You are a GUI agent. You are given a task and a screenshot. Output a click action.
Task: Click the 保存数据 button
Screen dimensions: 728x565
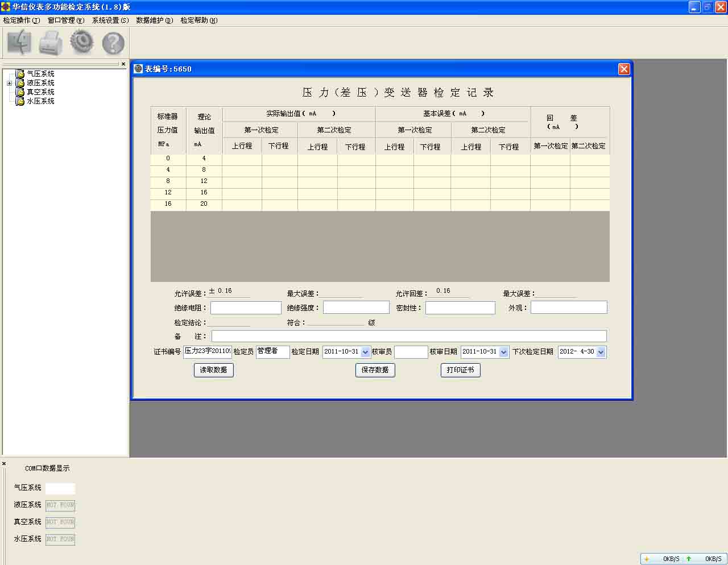click(375, 370)
